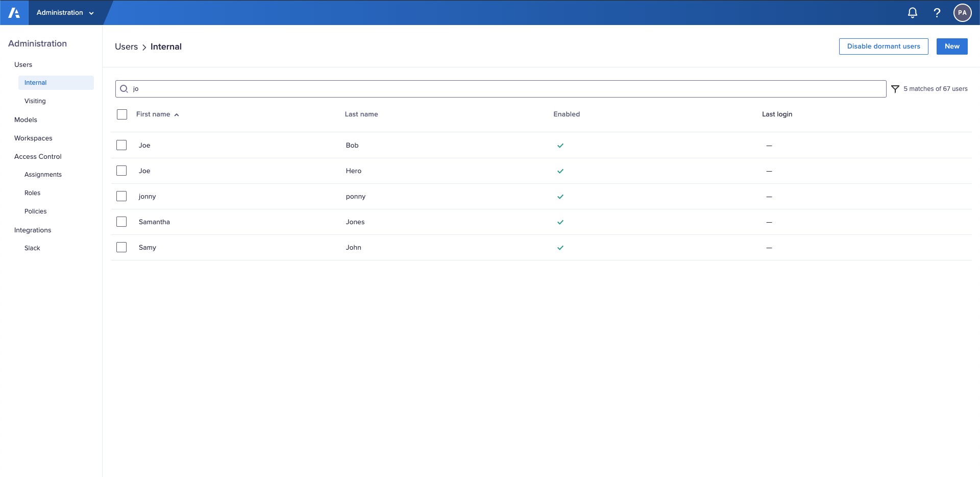Toggle the select-all users checkbox
980x477 pixels.
tap(122, 114)
